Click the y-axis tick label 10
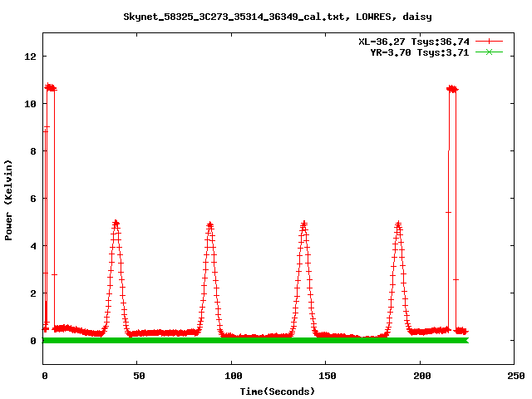532x399 pixels. pos(30,104)
